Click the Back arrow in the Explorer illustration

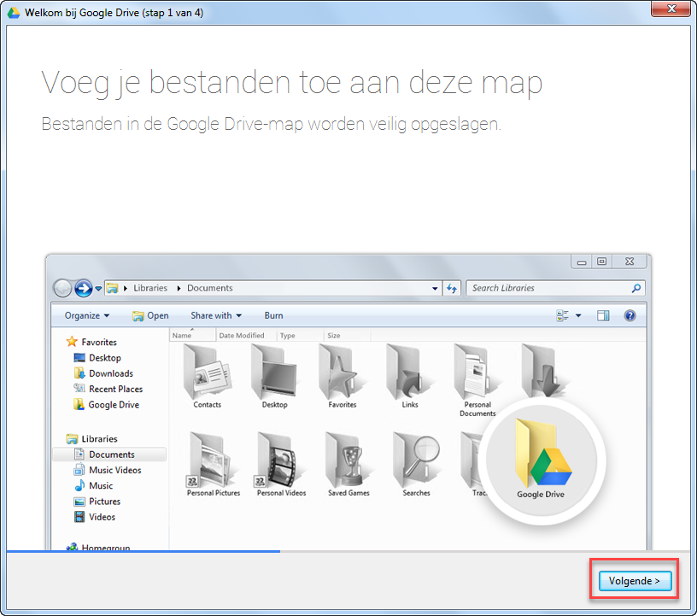pos(62,289)
